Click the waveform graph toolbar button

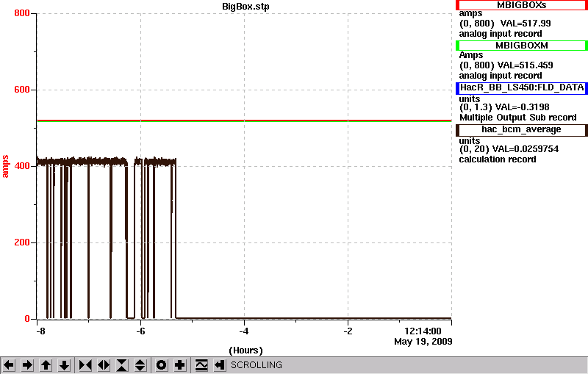pyautogui.click(x=201, y=365)
